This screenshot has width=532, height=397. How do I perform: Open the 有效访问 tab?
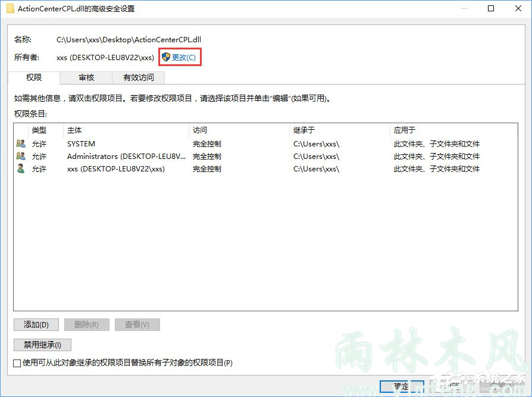click(139, 78)
